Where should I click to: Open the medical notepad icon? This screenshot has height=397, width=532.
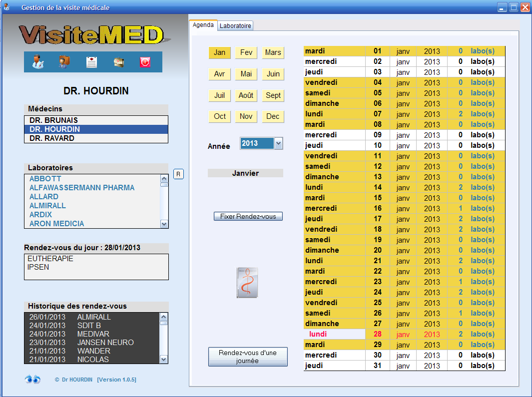coord(91,62)
